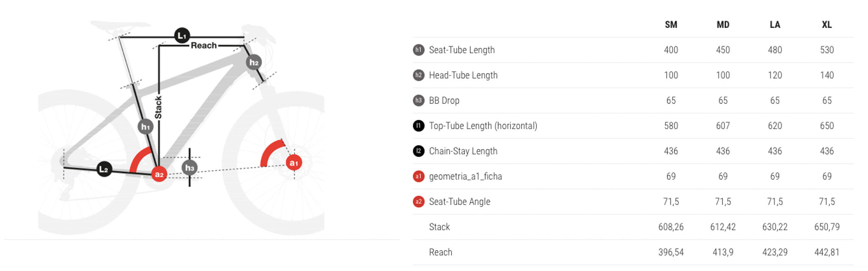Click the red a1 marker at front wheel hub

pyautogui.click(x=294, y=163)
